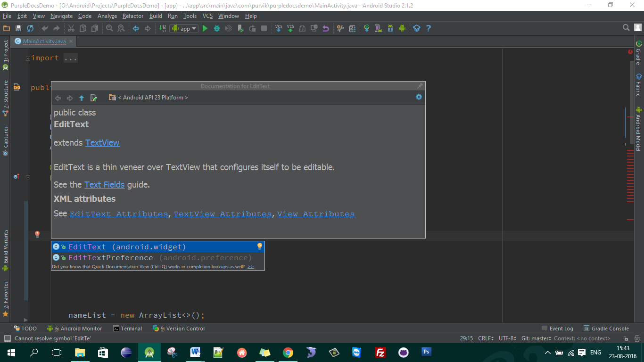Click the red error lightbulb in gutter
This screenshot has height=362, width=644.
click(x=37, y=234)
